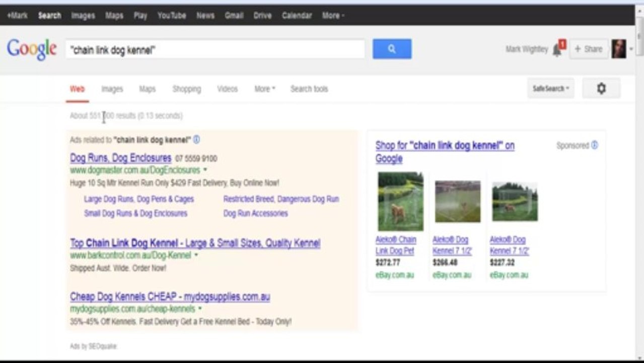Expand arrow beside dogmaster.com.au URL

205,170
